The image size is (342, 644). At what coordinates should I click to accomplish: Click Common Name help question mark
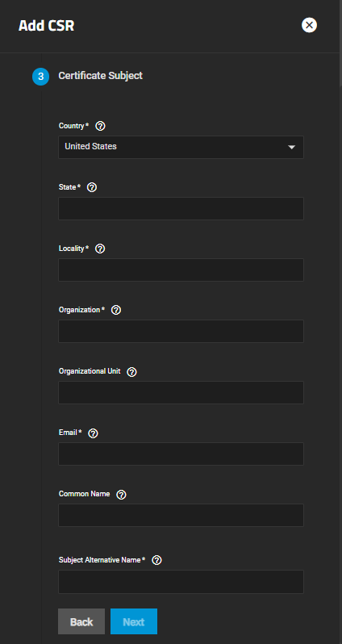[121, 495]
